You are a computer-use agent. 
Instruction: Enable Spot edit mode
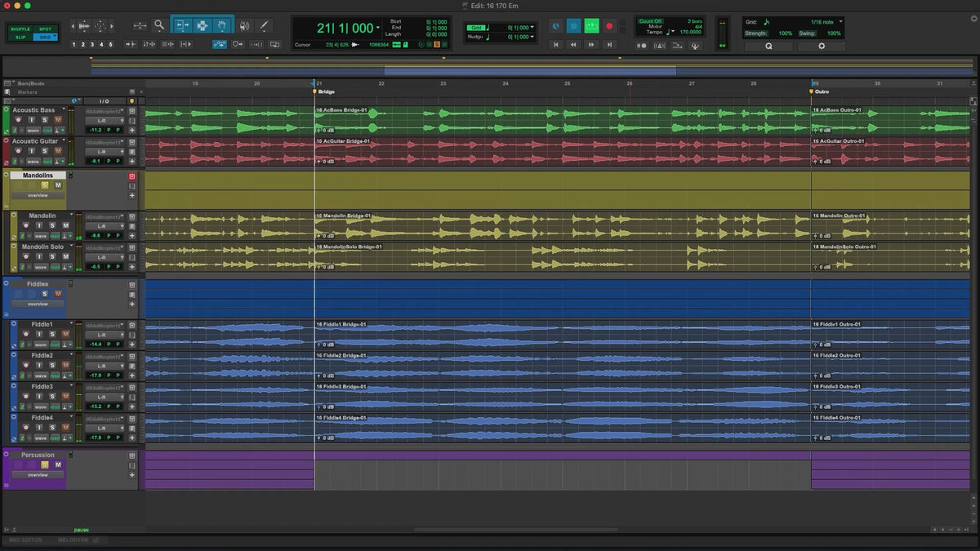pos(46,29)
